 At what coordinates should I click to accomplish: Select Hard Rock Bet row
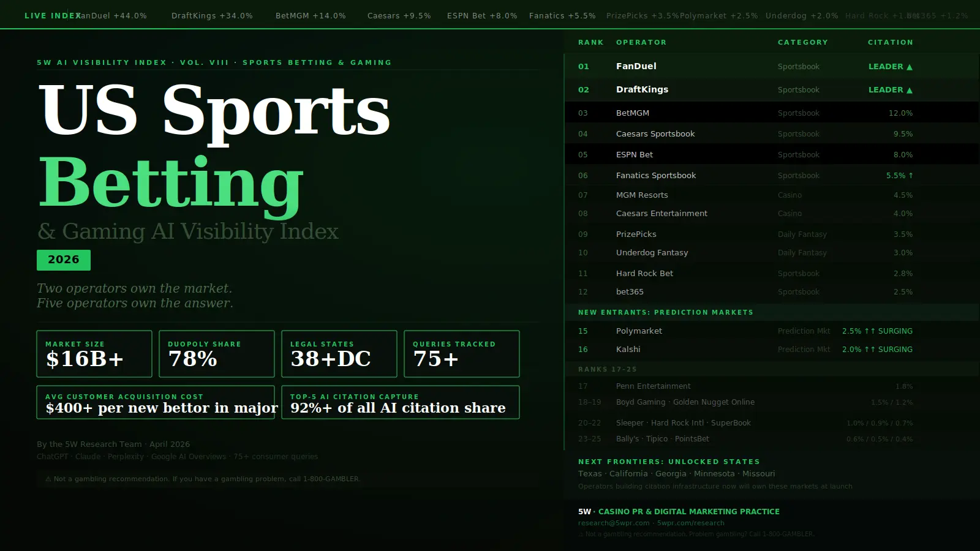[x=644, y=274]
